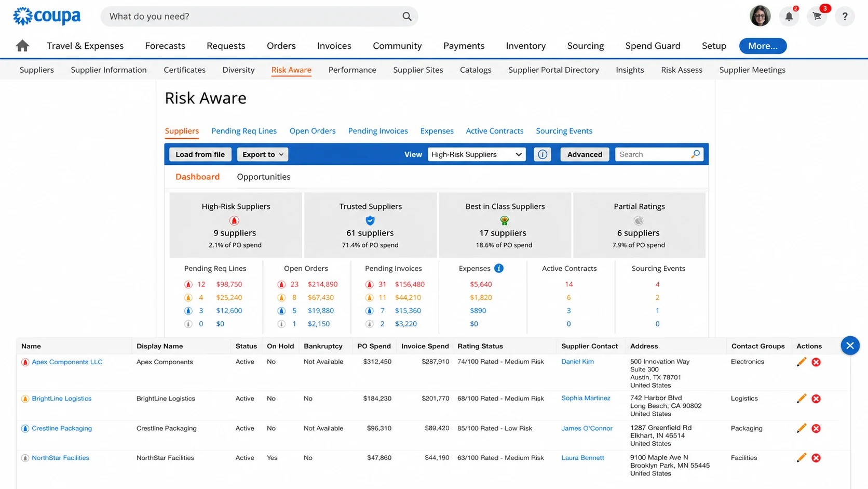Open contact Laura Bennett link

(x=582, y=458)
